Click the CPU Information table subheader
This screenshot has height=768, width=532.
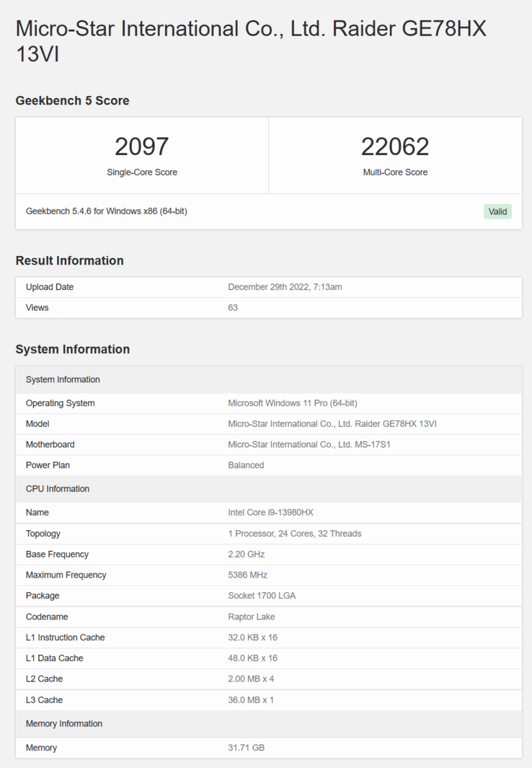58,489
